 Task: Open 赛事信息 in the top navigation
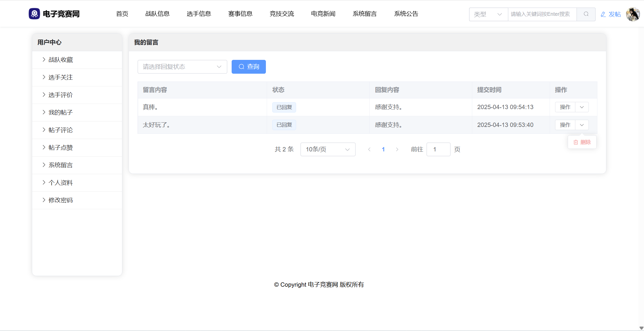(x=240, y=14)
